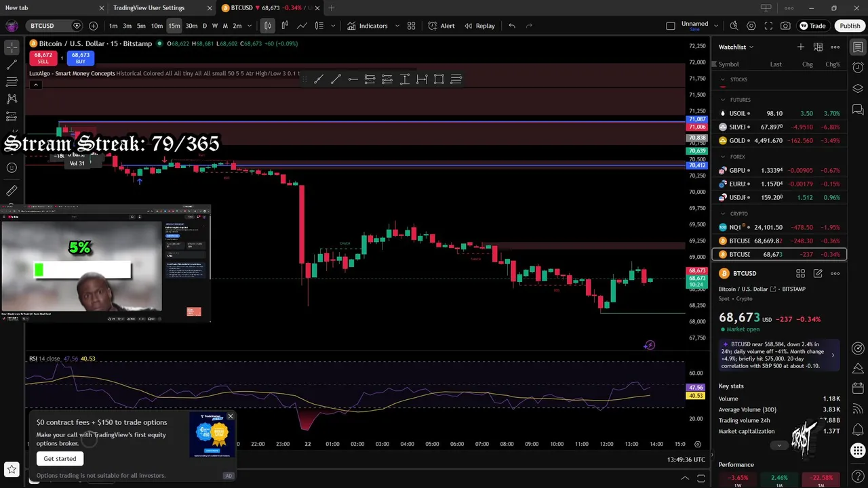Image resolution: width=868 pixels, height=488 pixels.
Task: Open the indicator templates grid icon
Action: coord(411,26)
